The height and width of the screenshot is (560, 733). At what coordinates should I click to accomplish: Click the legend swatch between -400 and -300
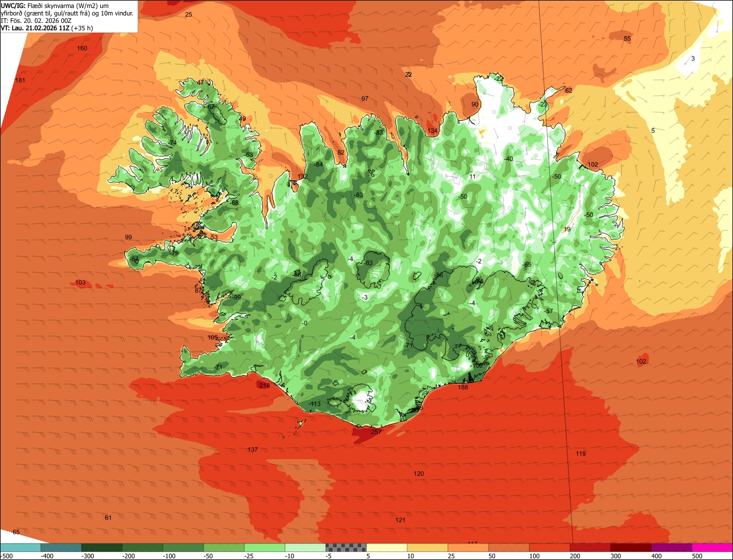pos(61,547)
